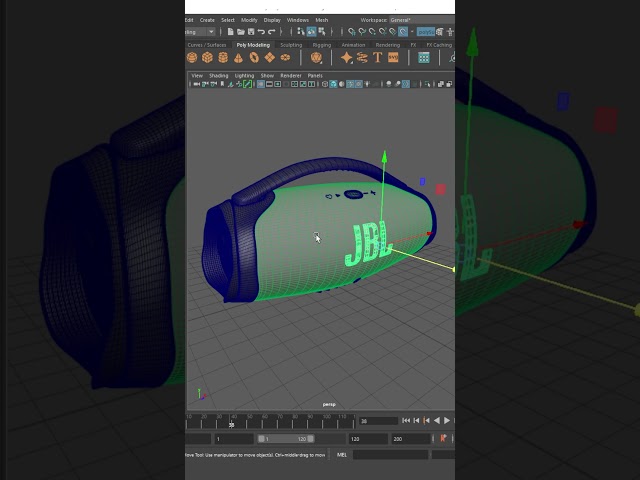
Task: Create a polygon cylinder from the shelf
Action: point(223,58)
